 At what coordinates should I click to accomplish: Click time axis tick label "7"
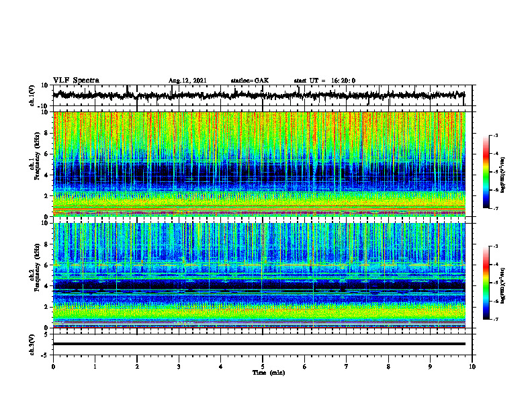tap(347, 367)
